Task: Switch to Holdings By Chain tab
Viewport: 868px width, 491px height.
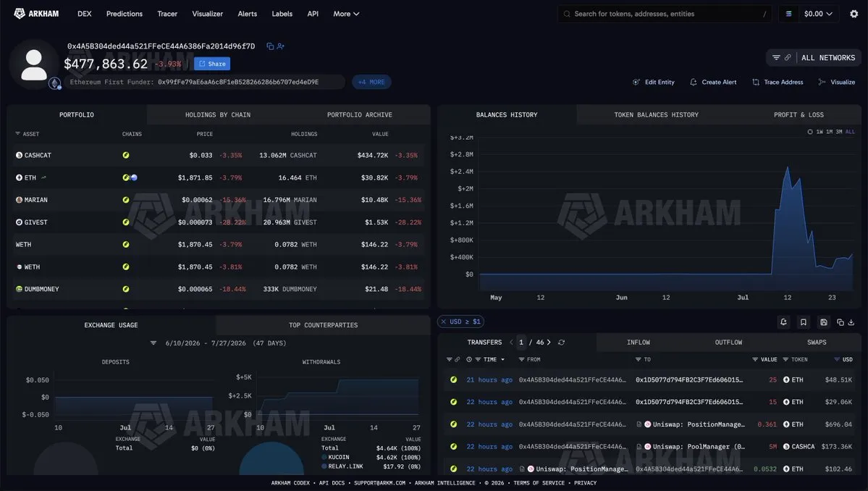Action: point(218,115)
